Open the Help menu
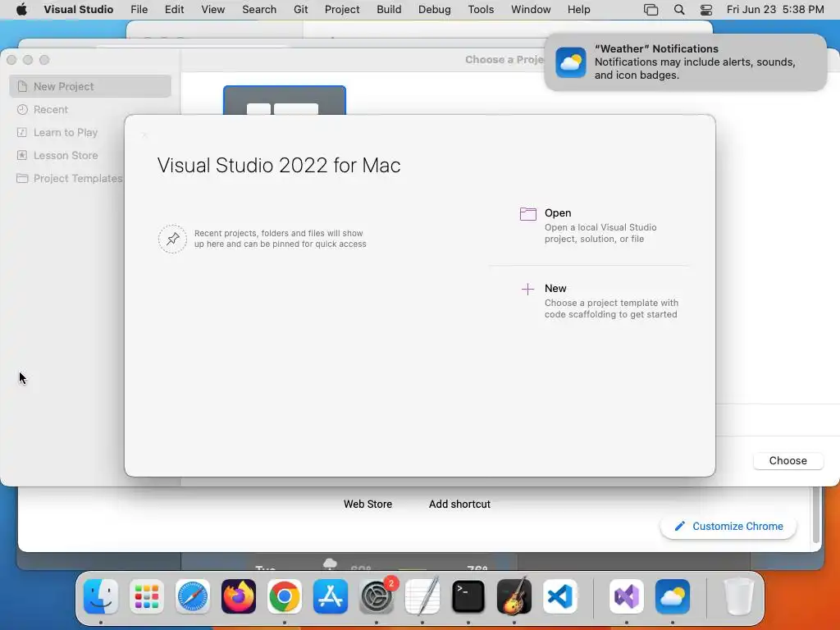840x630 pixels. pyautogui.click(x=578, y=10)
